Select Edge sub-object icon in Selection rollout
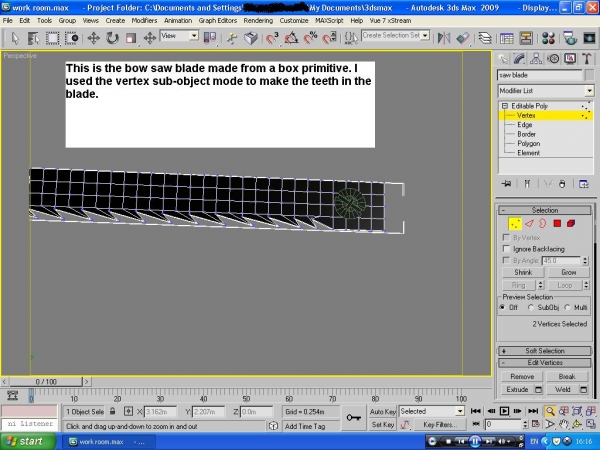Screen dimensions: 600x450 529,223
